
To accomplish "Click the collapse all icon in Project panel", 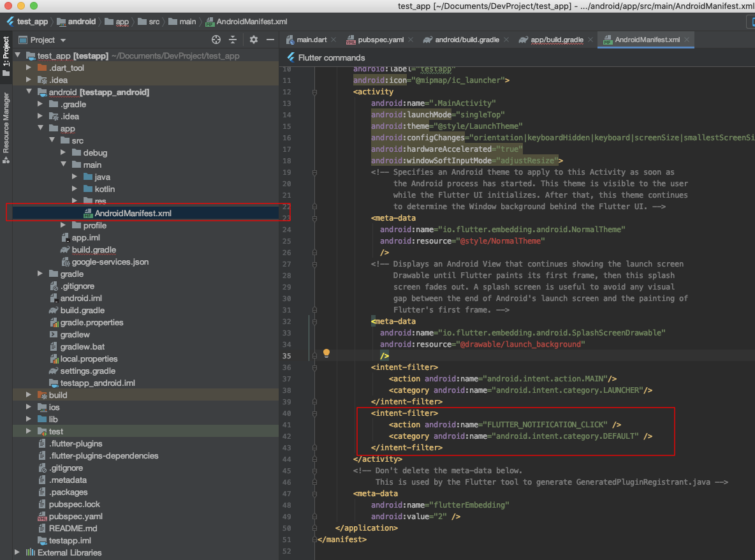I will click(x=233, y=40).
